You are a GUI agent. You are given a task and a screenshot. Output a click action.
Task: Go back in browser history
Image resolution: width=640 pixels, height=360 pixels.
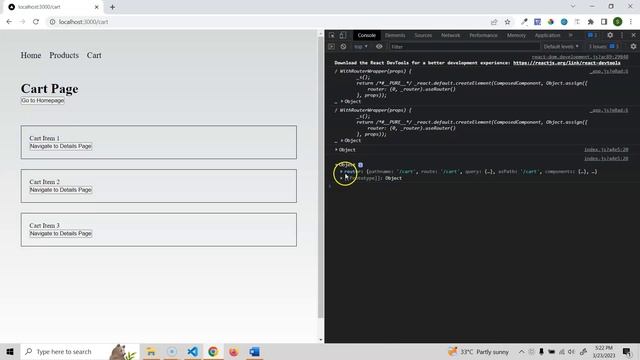point(9,22)
